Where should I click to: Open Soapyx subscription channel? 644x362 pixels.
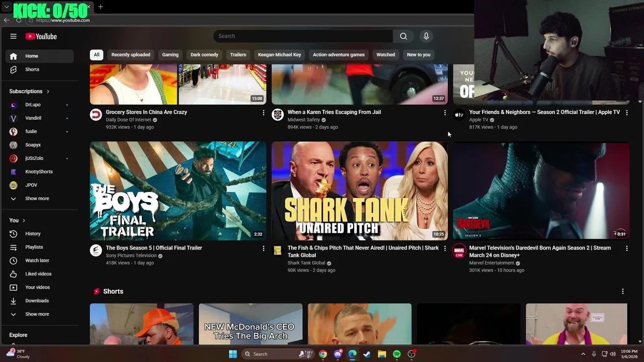40,145
